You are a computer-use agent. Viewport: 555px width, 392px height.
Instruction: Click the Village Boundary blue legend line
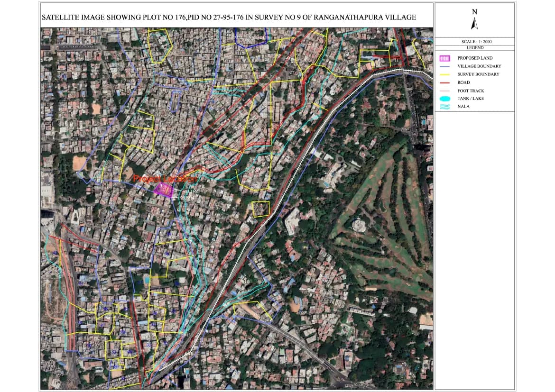pyautogui.click(x=444, y=66)
